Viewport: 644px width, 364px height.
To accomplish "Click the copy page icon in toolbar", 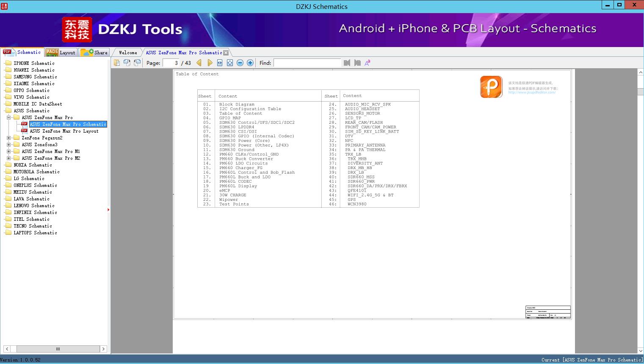I will click(117, 63).
